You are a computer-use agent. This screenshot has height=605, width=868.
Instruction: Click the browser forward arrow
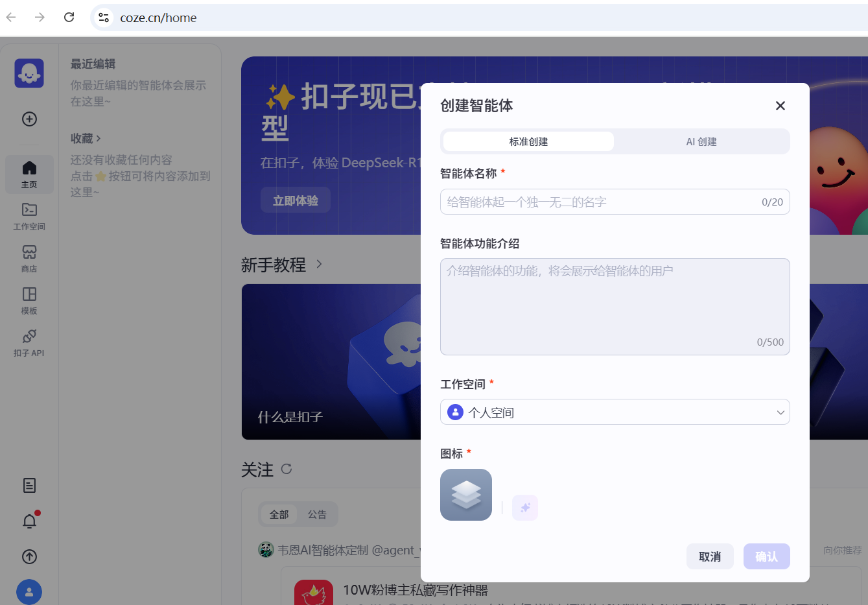click(40, 18)
